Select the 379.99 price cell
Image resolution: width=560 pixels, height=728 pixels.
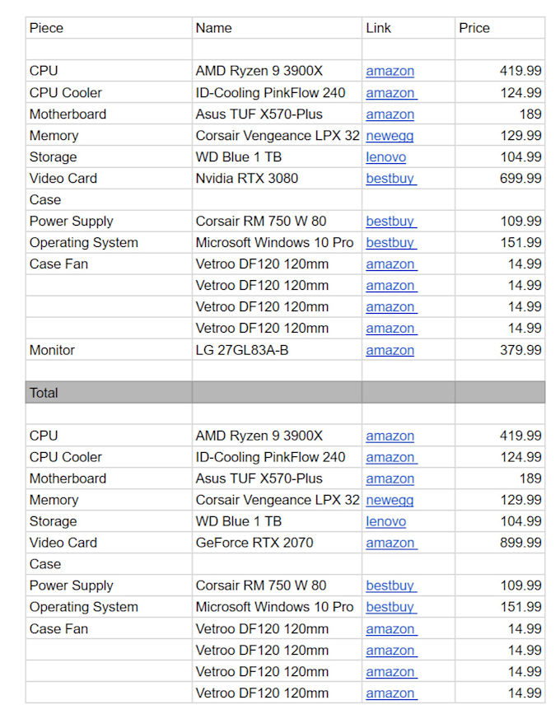coord(500,350)
